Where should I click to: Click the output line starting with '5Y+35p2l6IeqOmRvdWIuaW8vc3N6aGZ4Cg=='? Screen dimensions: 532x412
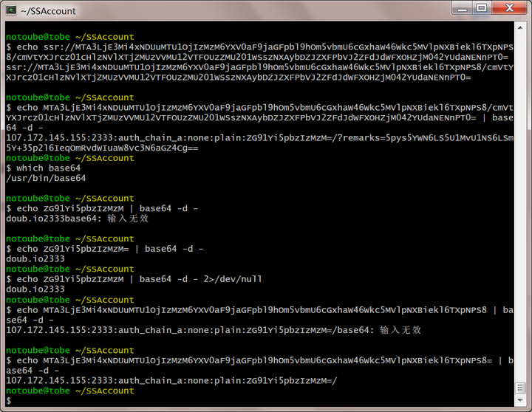point(102,148)
